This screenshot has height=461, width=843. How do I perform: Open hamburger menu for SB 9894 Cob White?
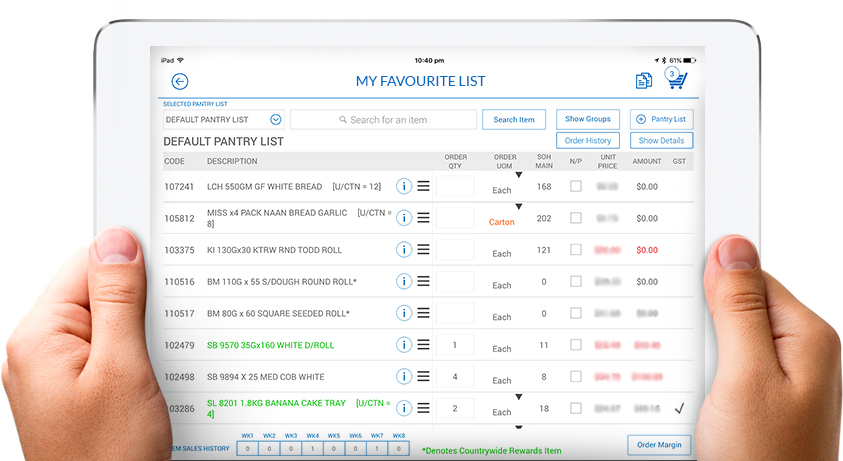(423, 376)
